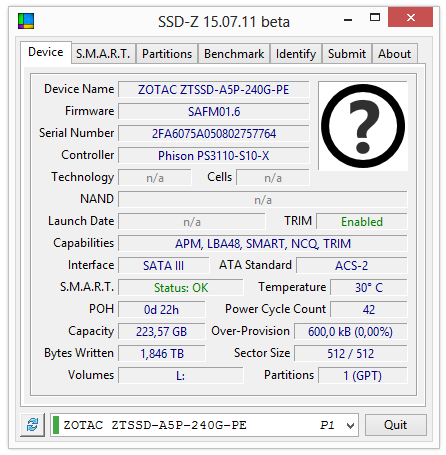Click the Device Name field ZOTAC ZTSSD-A5P-240G-PE
The image size is (446, 455).
coord(214,90)
